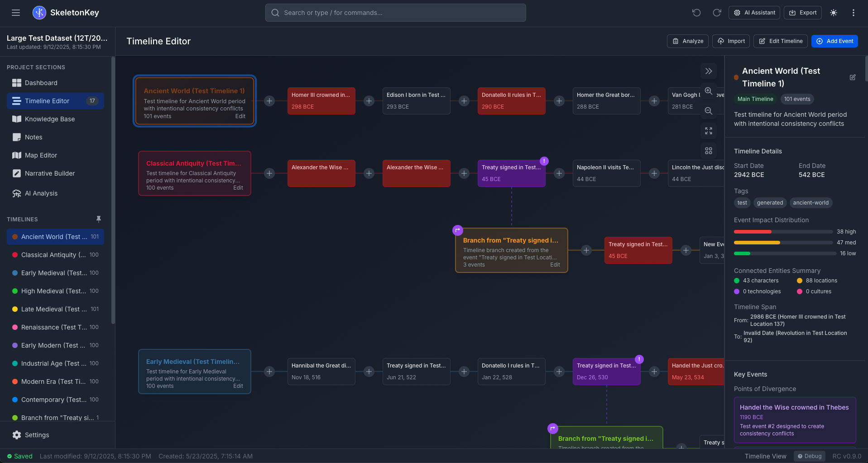Open the AI Assistant

click(x=754, y=13)
